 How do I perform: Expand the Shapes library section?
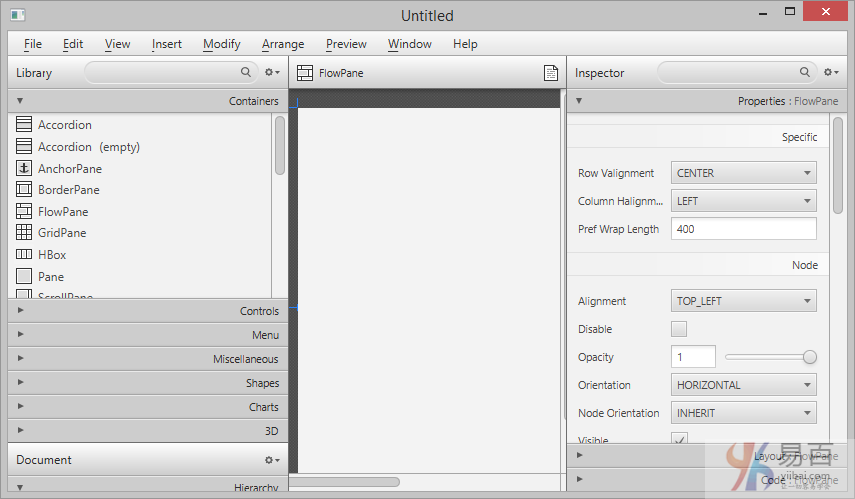[147, 383]
